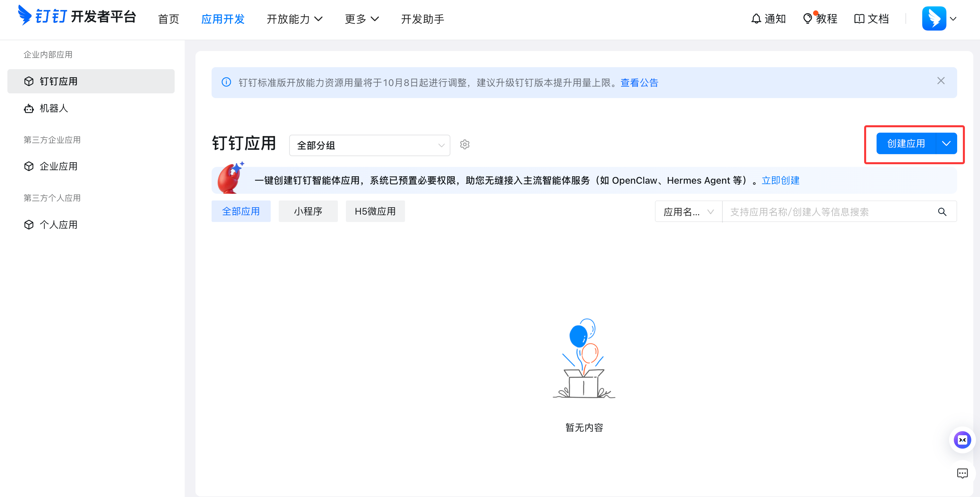Viewport: 980px width, 497px height.
Task: Select 钉钉应用 in the sidebar
Action: (x=91, y=81)
